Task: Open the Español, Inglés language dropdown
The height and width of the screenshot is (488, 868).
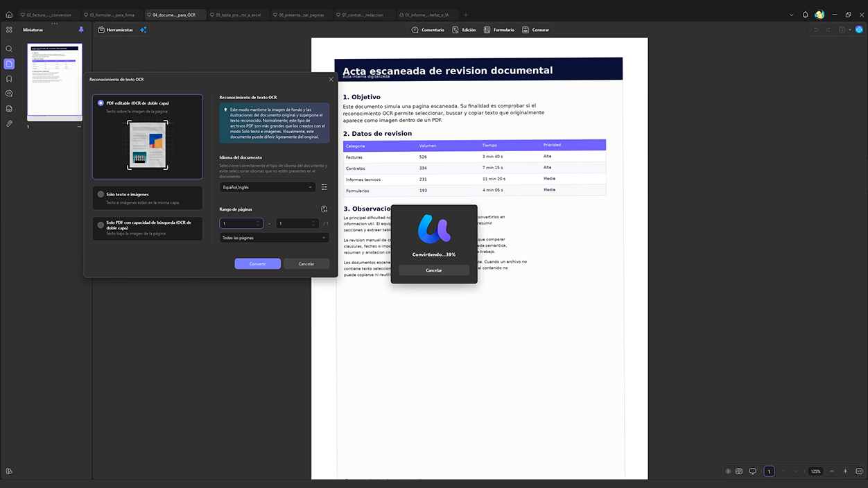Action: tap(268, 187)
